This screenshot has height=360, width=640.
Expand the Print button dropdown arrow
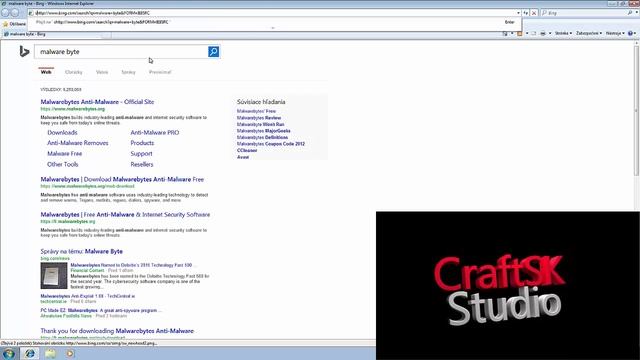click(x=550, y=33)
